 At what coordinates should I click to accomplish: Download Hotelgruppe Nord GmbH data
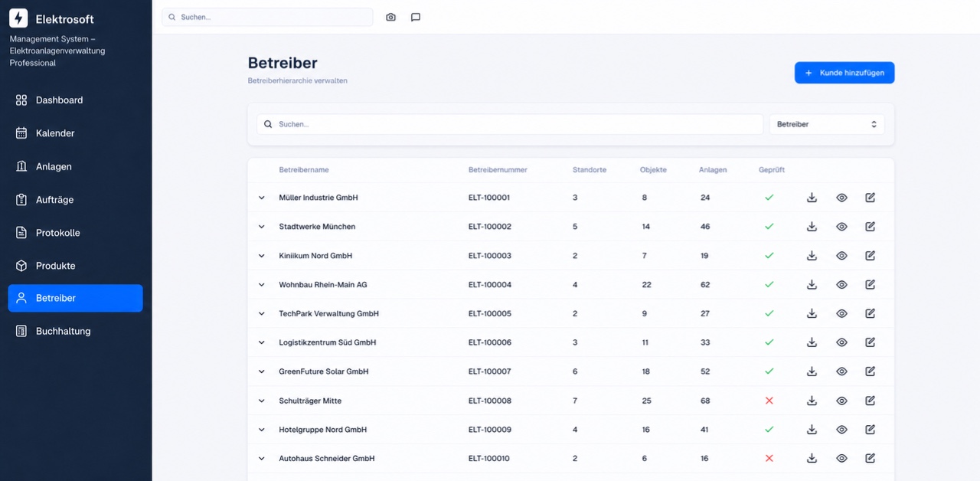[812, 430]
